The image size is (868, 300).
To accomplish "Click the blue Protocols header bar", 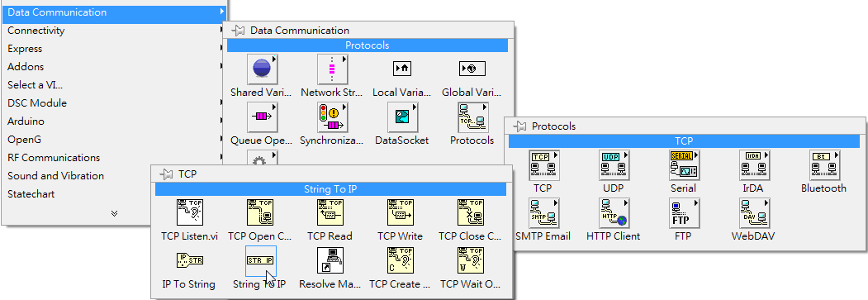I will coord(367,45).
